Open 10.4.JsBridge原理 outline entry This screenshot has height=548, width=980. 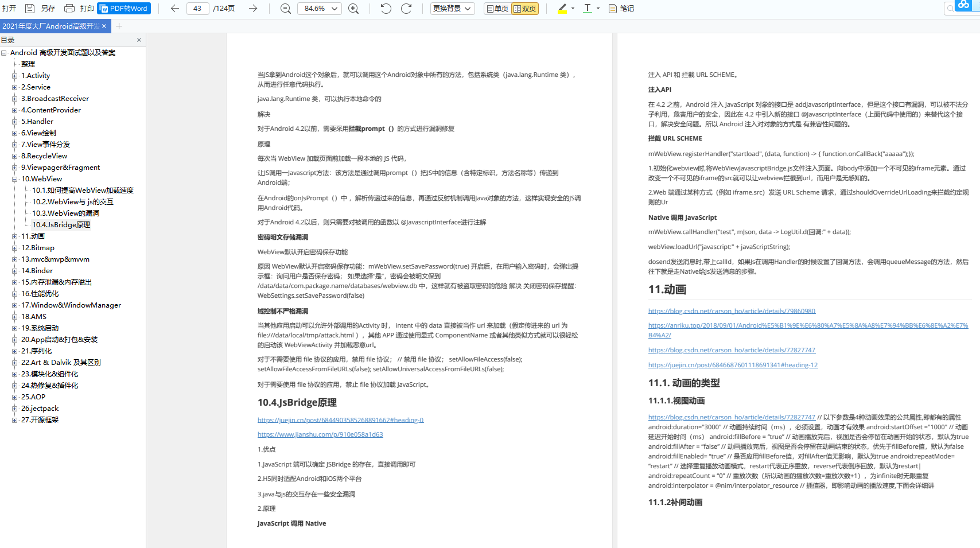point(61,225)
